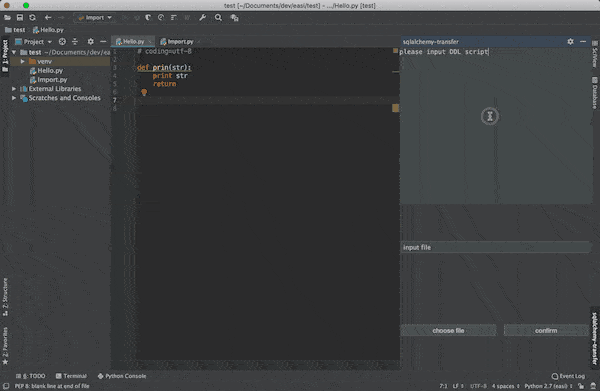The height and width of the screenshot is (391, 600).
Task: Open sqlalchemy-transfer panel gear settings
Action: (x=570, y=41)
